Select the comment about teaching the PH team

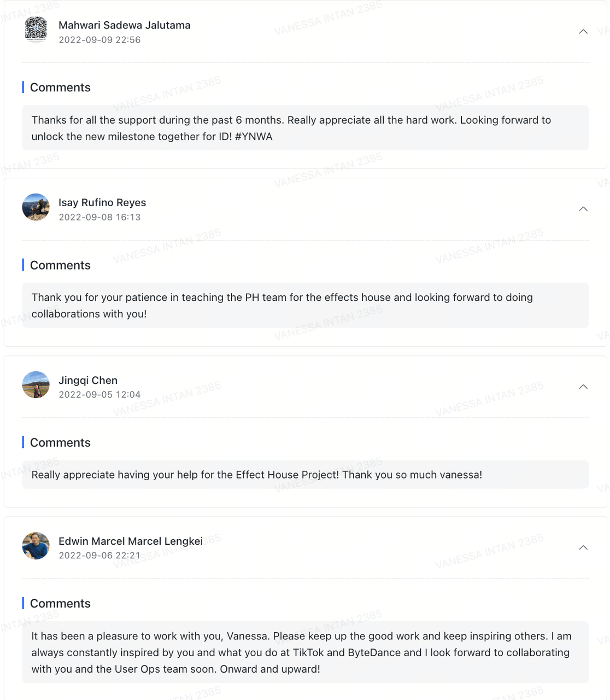[306, 305]
